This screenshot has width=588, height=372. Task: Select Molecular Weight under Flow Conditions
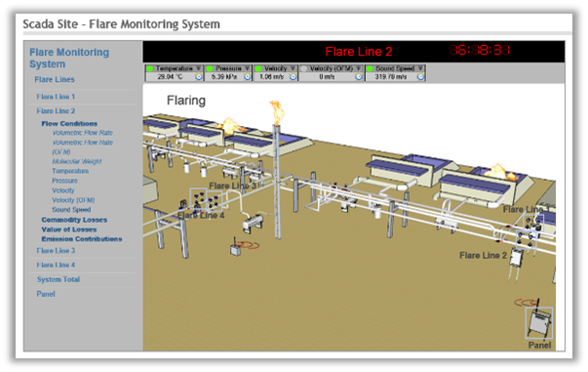coord(77,161)
